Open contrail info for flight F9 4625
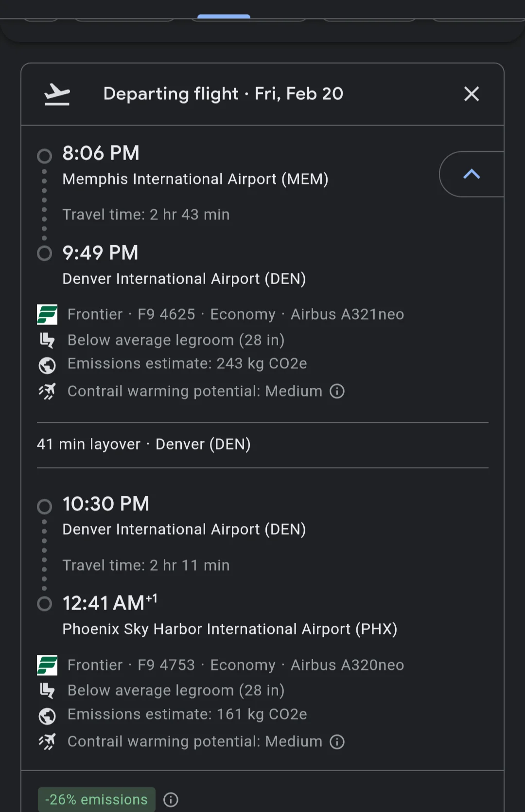 [x=337, y=391]
